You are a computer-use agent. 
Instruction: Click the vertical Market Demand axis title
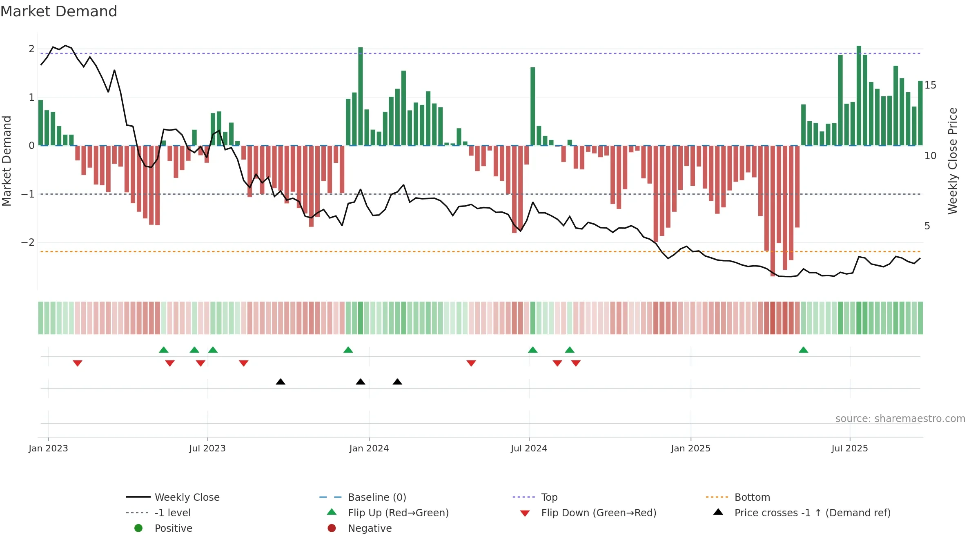pyautogui.click(x=7, y=161)
